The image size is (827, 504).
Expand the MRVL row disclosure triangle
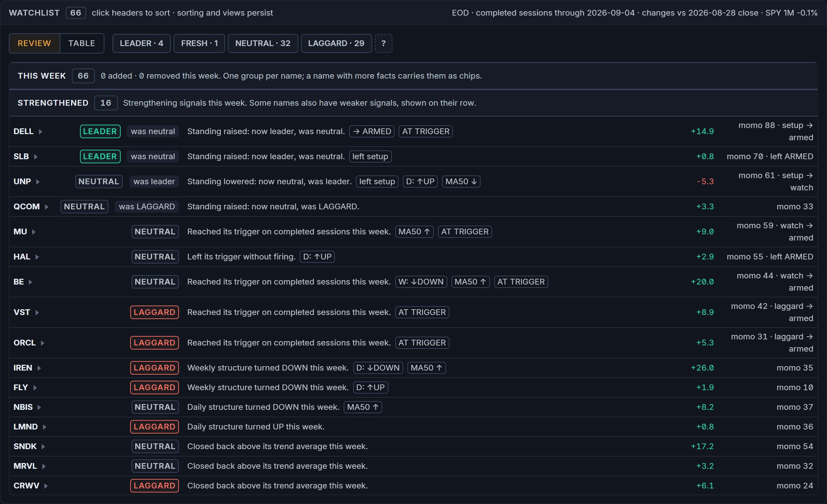pos(44,466)
